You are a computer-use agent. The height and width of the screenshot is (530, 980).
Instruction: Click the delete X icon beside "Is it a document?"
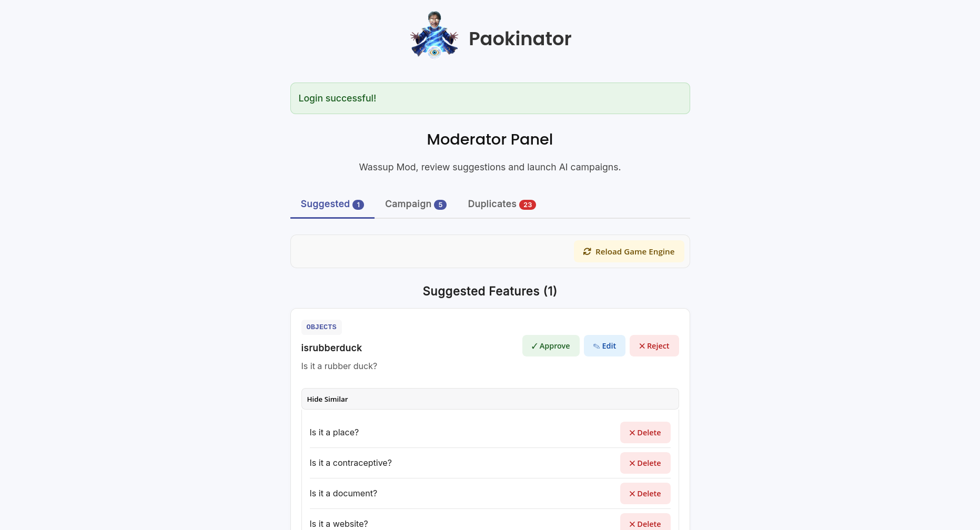[x=632, y=493]
